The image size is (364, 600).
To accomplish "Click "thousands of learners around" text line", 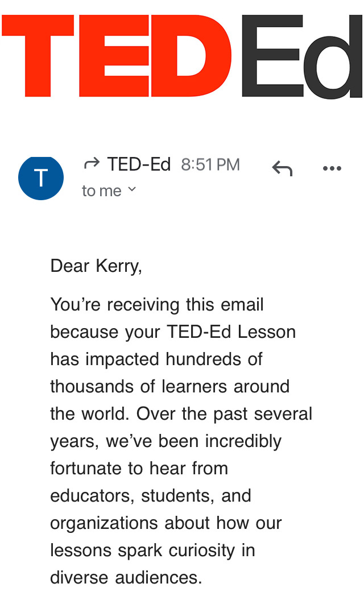I will point(170,387).
